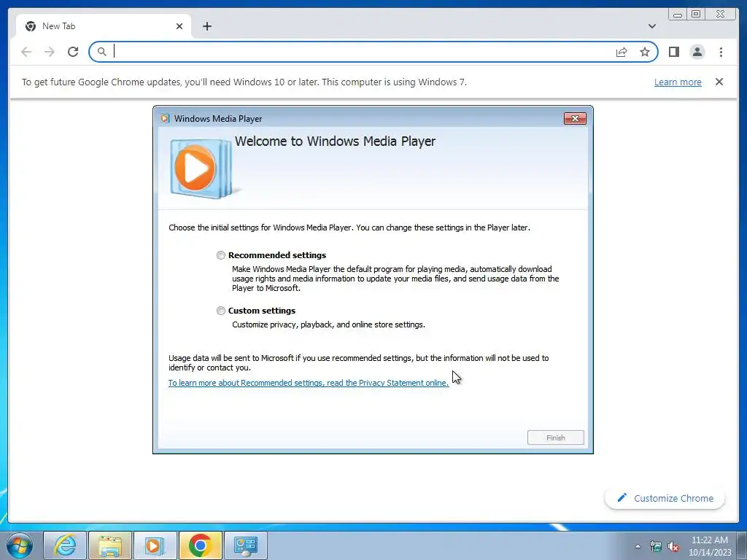Click the Chrome taskbar icon
Screen dimensions: 747x560
click(200, 545)
